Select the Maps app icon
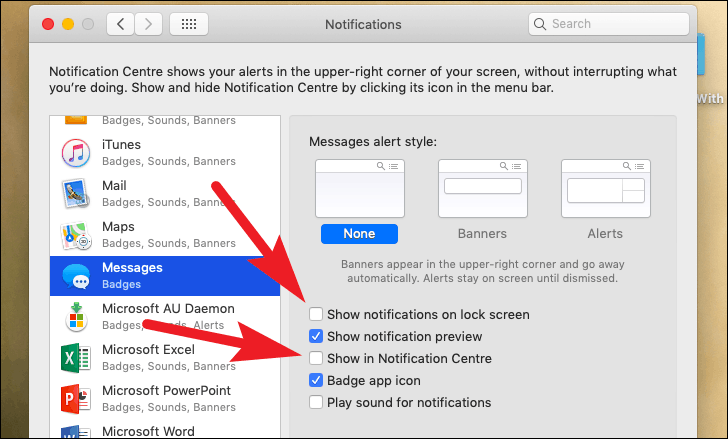The image size is (728, 439). [x=76, y=235]
